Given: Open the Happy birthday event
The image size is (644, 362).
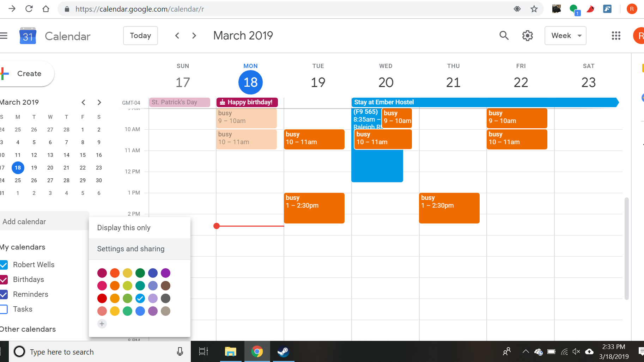Looking at the screenshot, I should pos(247,102).
